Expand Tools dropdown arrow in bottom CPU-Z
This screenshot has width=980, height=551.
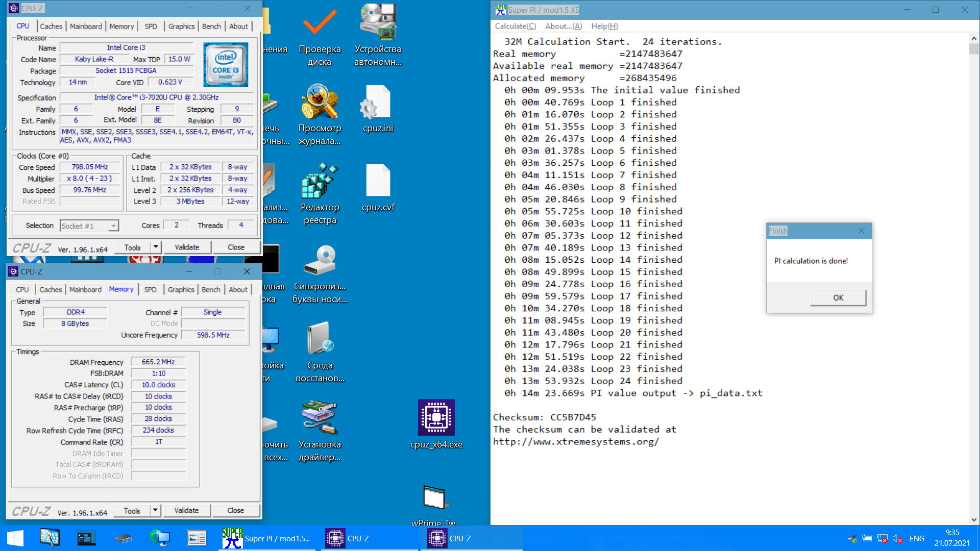click(x=155, y=511)
